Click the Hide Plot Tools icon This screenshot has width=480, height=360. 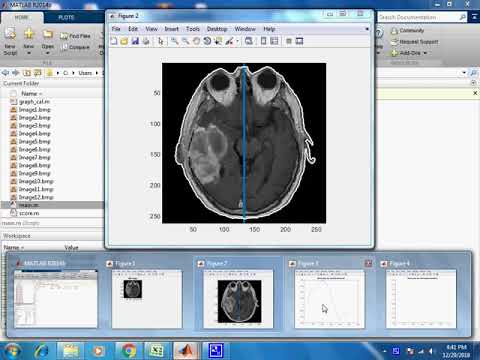click(289, 41)
